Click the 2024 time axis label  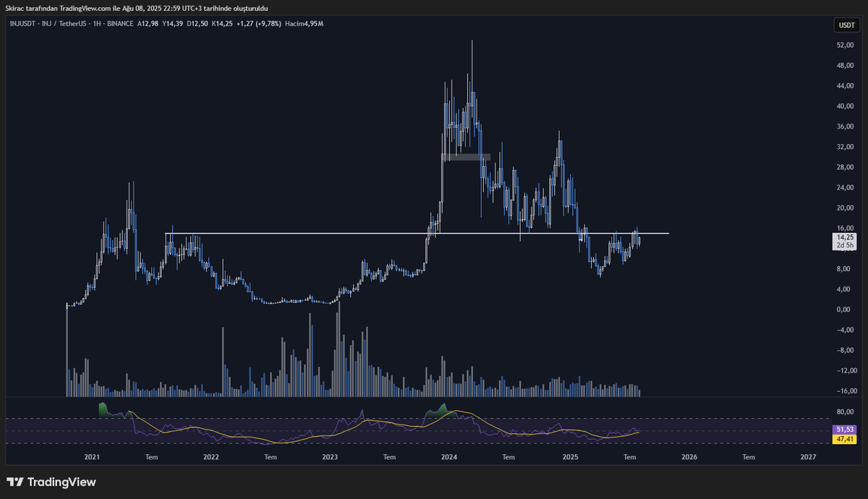click(x=449, y=457)
